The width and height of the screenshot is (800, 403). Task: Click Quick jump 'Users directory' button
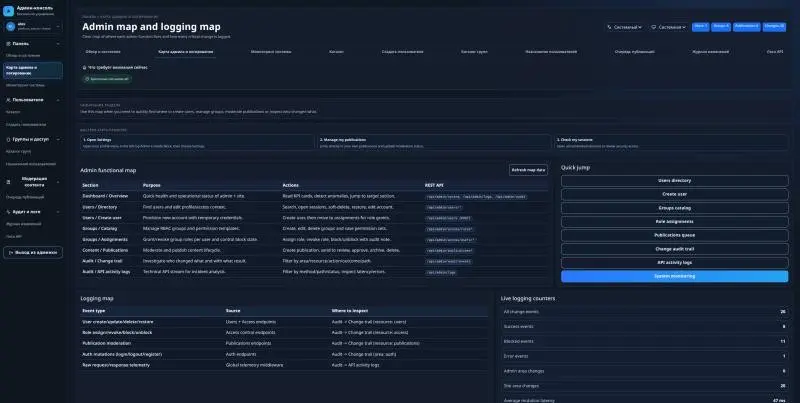click(674, 181)
